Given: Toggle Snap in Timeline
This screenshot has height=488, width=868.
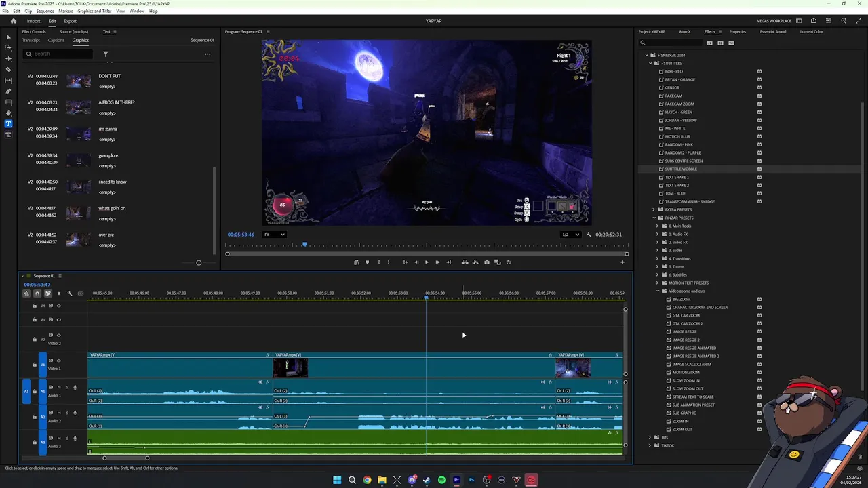Looking at the screenshot, I should 37,293.
